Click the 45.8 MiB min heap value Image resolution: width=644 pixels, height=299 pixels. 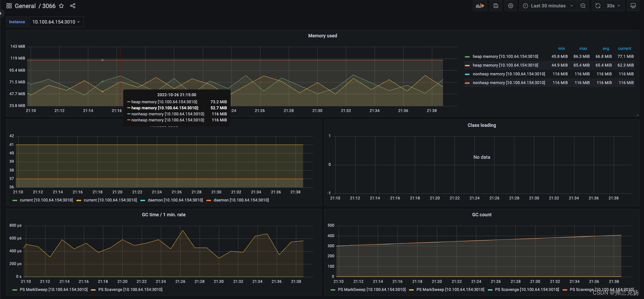coord(560,57)
